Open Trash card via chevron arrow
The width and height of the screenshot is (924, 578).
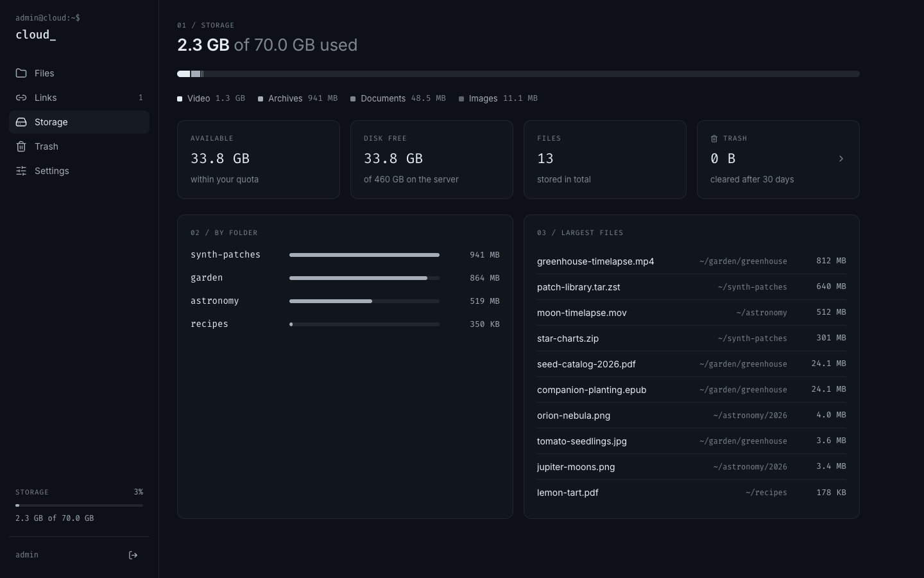click(x=841, y=159)
